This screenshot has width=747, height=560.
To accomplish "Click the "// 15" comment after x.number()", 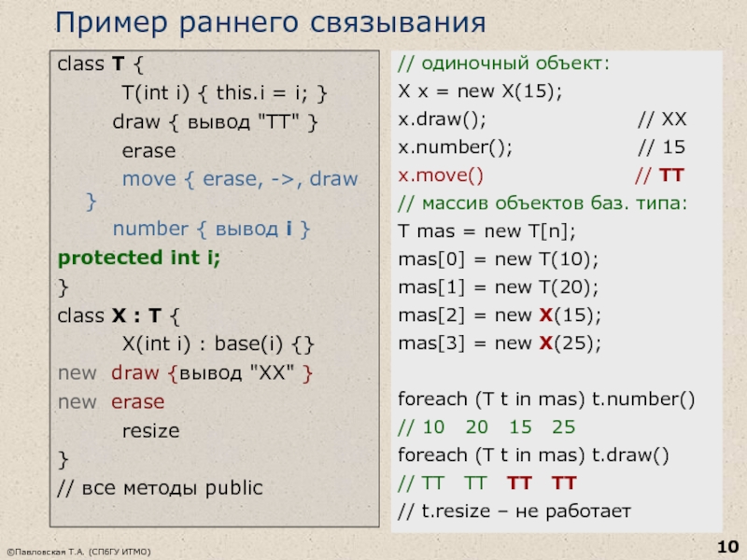I will [662, 147].
